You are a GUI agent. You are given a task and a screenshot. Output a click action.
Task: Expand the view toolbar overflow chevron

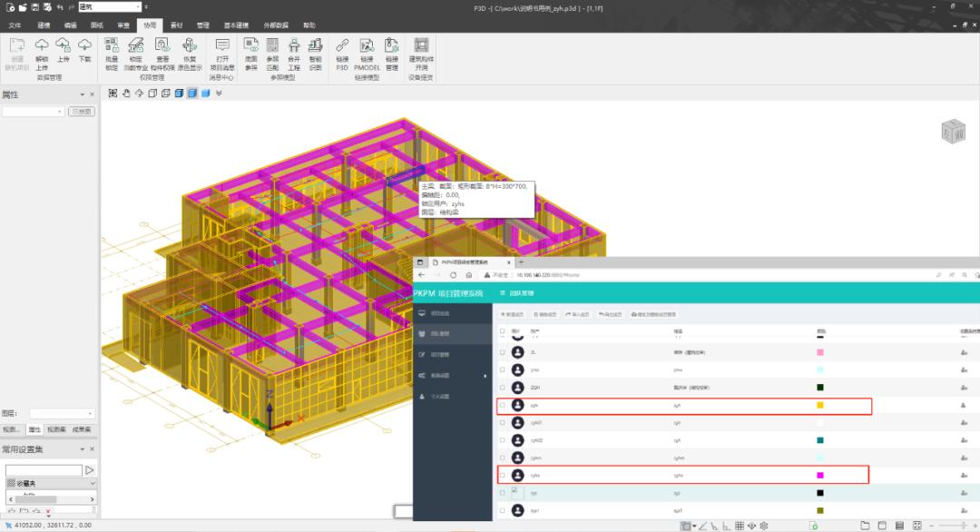click(219, 93)
